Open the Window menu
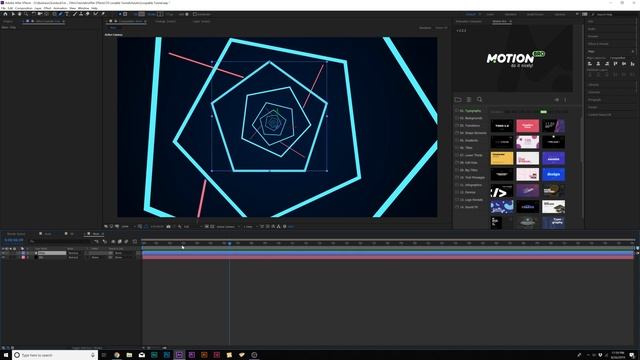Viewport: 640px width, 360px height. point(83,8)
